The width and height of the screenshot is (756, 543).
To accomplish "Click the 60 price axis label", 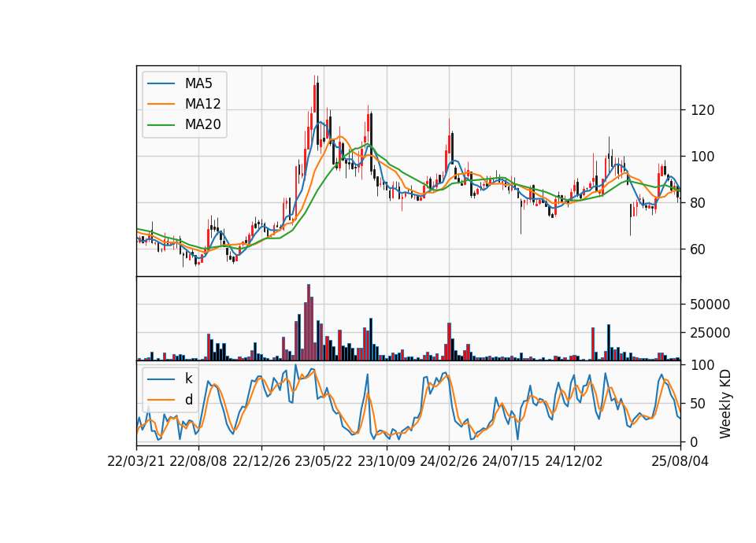I will [699, 249].
